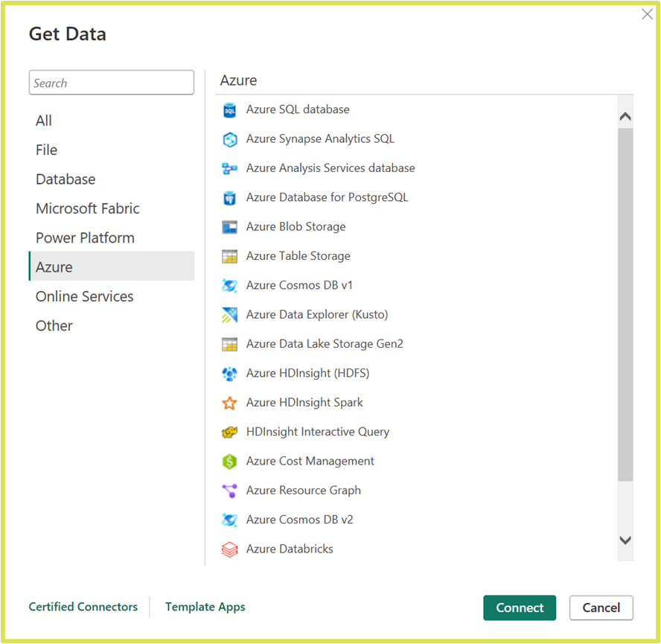Open the Certified Connectors link
The height and width of the screenshot is (644, 661).
click(83, 607)
